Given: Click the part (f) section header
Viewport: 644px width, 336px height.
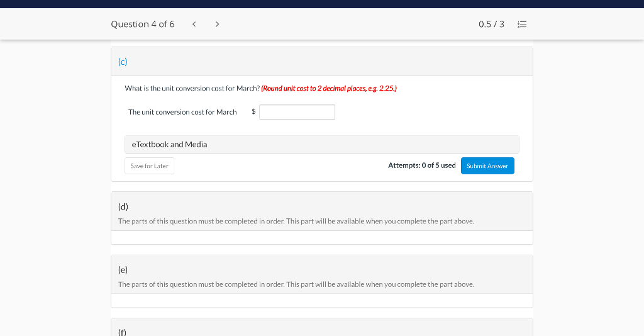Looking at the screenshot, I should [x=322, y=328].
